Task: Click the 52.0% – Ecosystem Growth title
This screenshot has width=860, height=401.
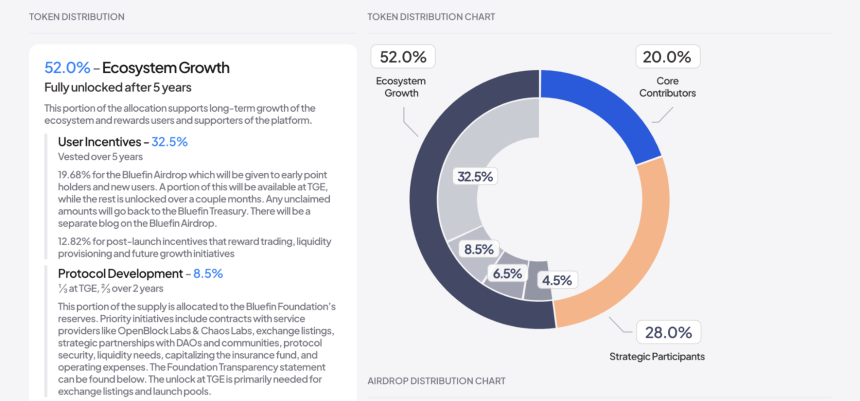Action: tap(137, 68)
